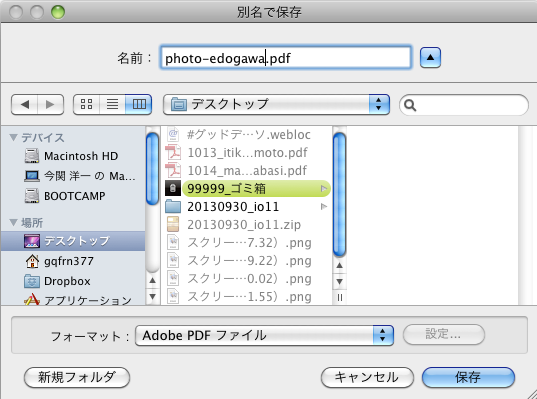Expand the 99999_ゴミ箱 folder arrow
Screen dimensions: 537x399
323,188
